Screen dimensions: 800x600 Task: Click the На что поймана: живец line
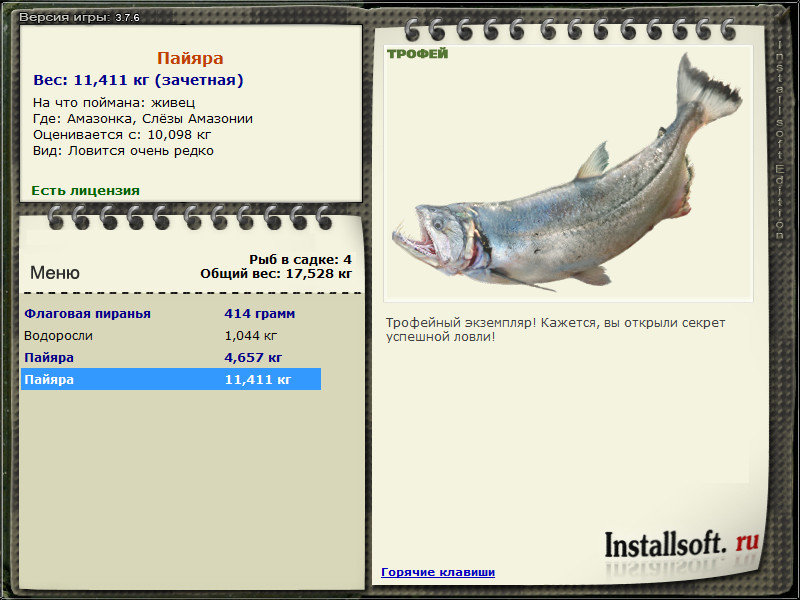[x=114, y=103]
